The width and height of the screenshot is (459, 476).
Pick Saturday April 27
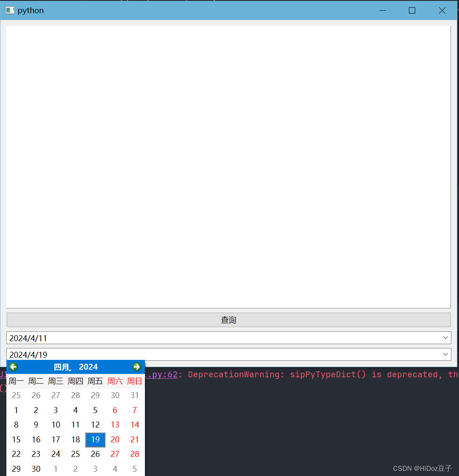coord(115,454)
